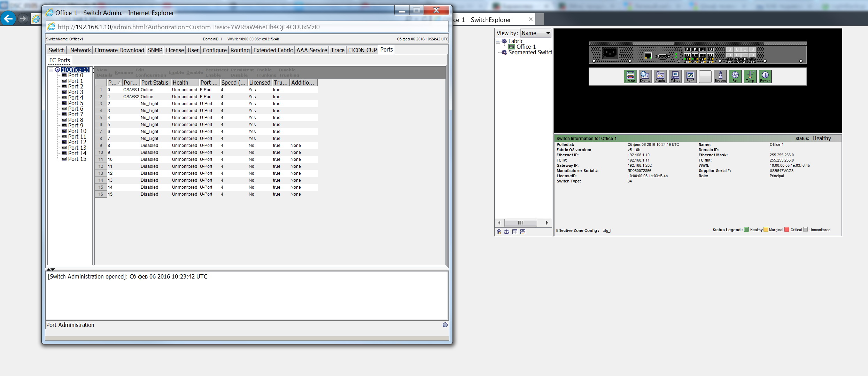Screen dimensions: 868x376
Task: Launch the Admin icon in SwitchExplorer
Action: (660, 77)
